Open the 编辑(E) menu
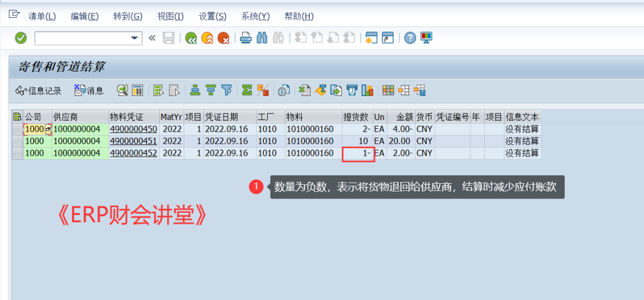The height and width of the screenshot is (300, 644). coord(84,16)
